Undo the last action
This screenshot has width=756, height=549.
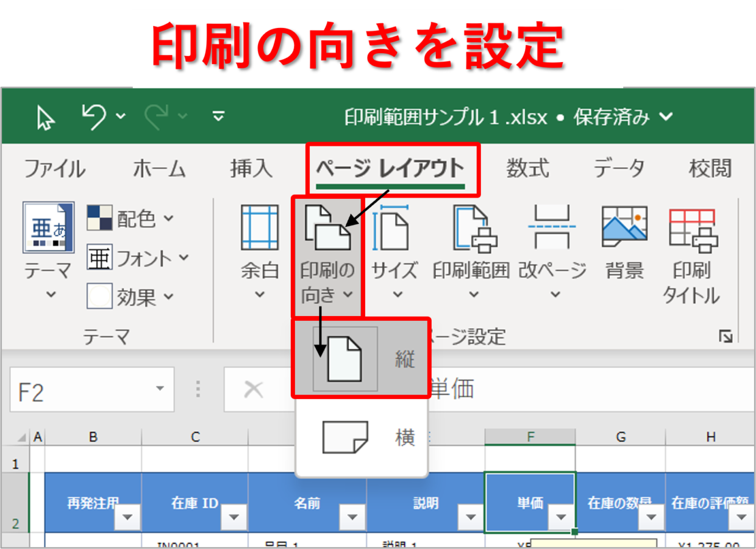click(x=94, y=116)
